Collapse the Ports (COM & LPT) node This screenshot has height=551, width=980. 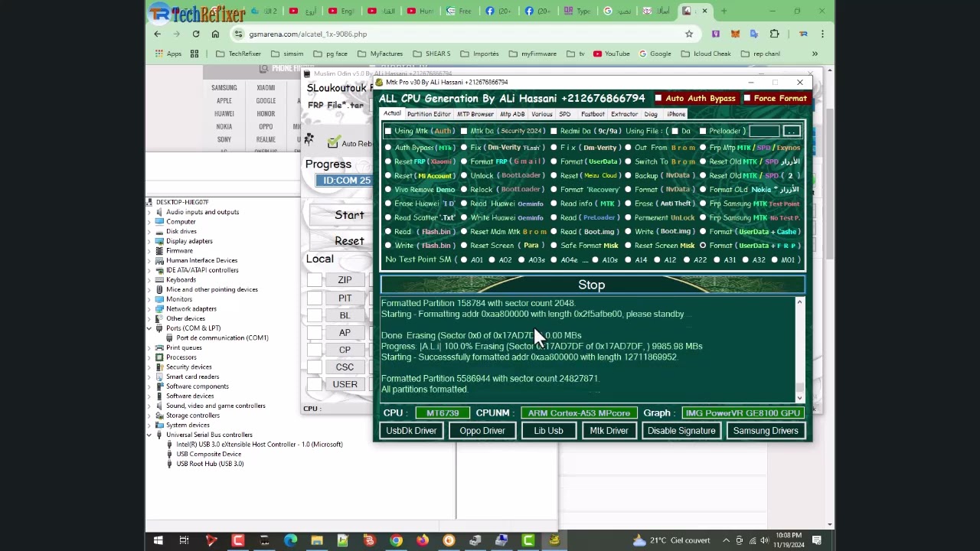click(150, 328)
